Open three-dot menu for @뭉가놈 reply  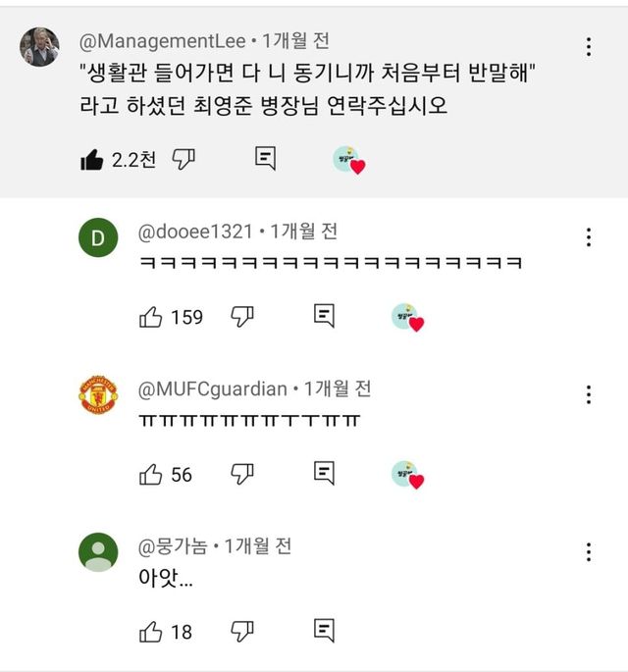(x=588, y=552)
